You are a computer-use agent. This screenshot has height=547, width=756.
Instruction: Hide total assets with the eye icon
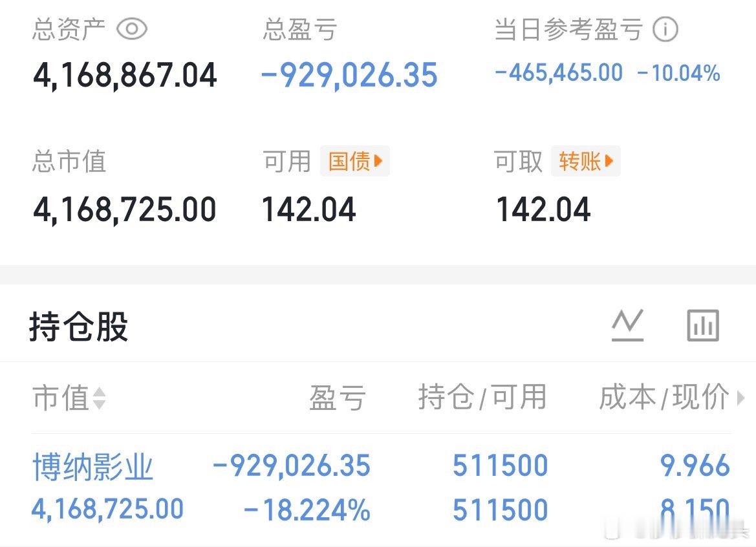pos(132,28)
